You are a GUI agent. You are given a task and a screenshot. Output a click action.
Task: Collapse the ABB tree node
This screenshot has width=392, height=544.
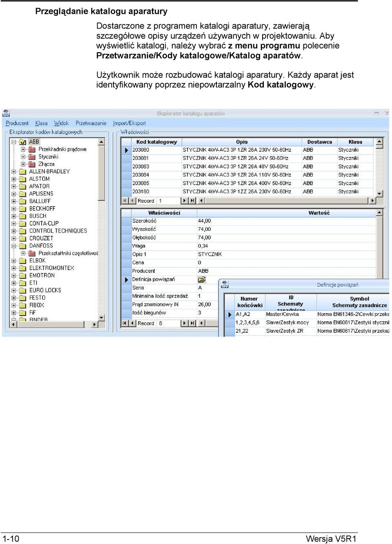tap(14, 142)
